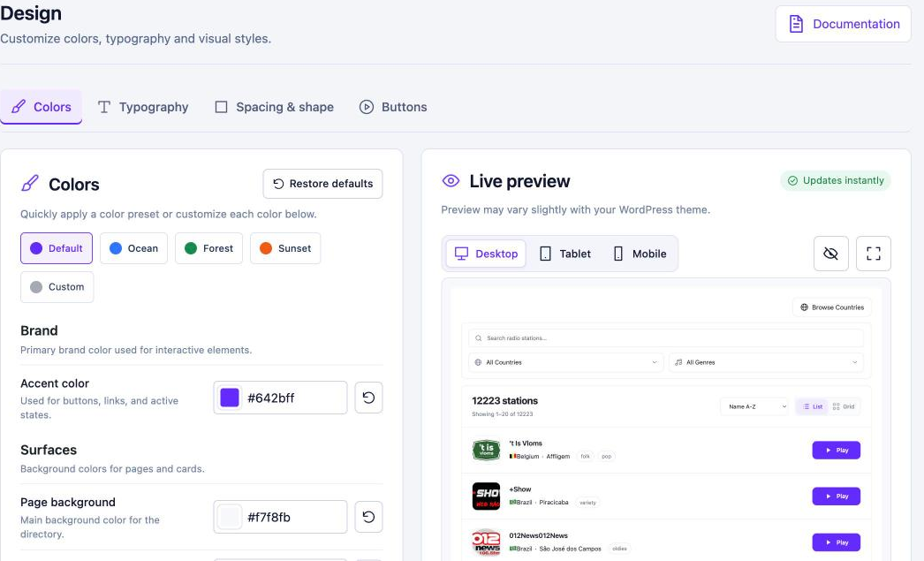The image size is (924, 561).
Task: Open the Buttons tab
Action: 393,107
